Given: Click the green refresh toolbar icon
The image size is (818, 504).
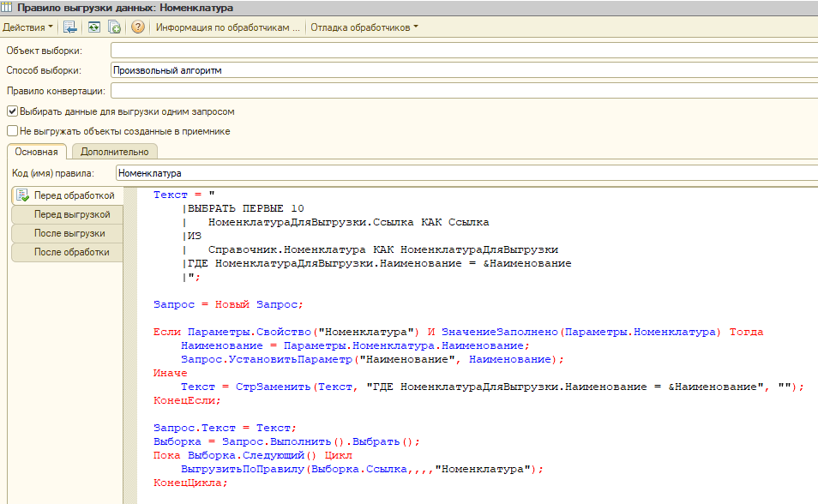Looking at the screenshot, I should [93, 27].
